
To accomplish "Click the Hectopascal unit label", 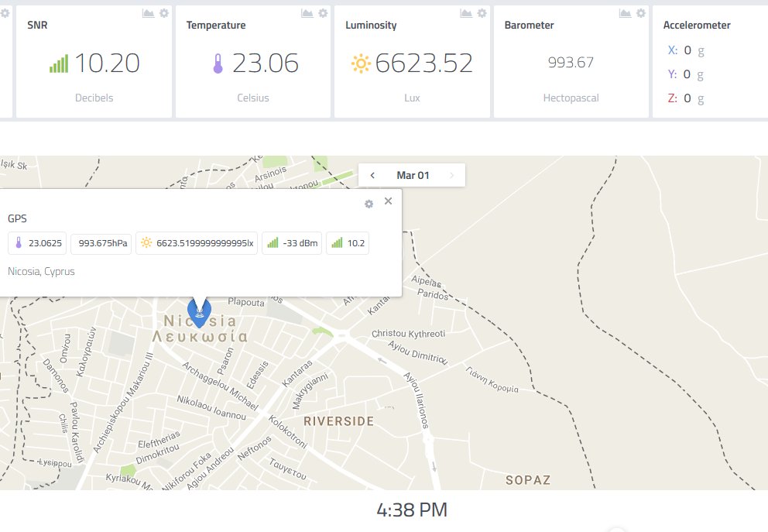I will [571, 98].
